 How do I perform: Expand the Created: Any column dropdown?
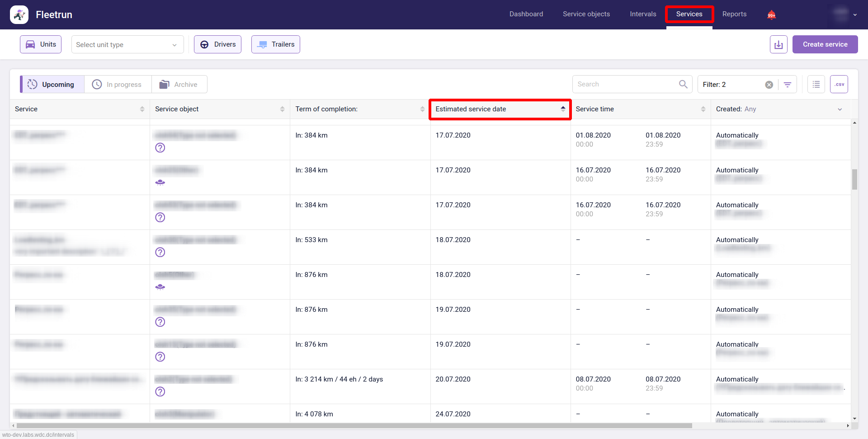(x=840, y=109)
